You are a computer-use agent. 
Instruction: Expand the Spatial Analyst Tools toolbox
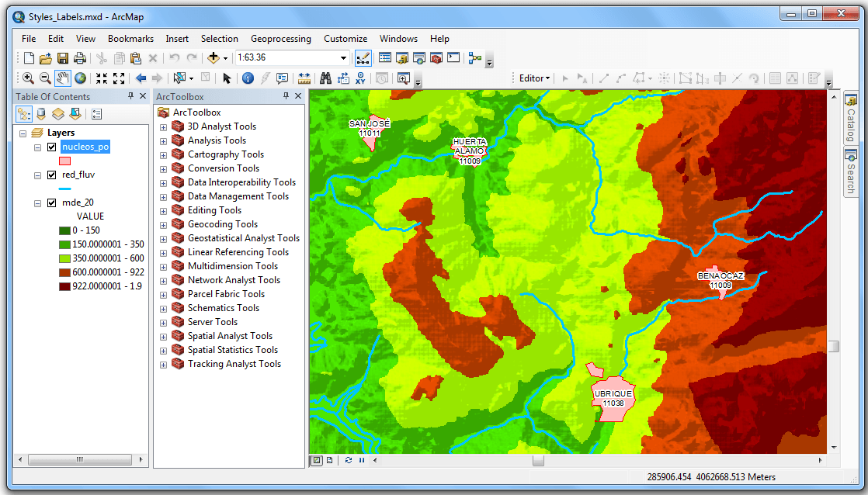[163, 337]
